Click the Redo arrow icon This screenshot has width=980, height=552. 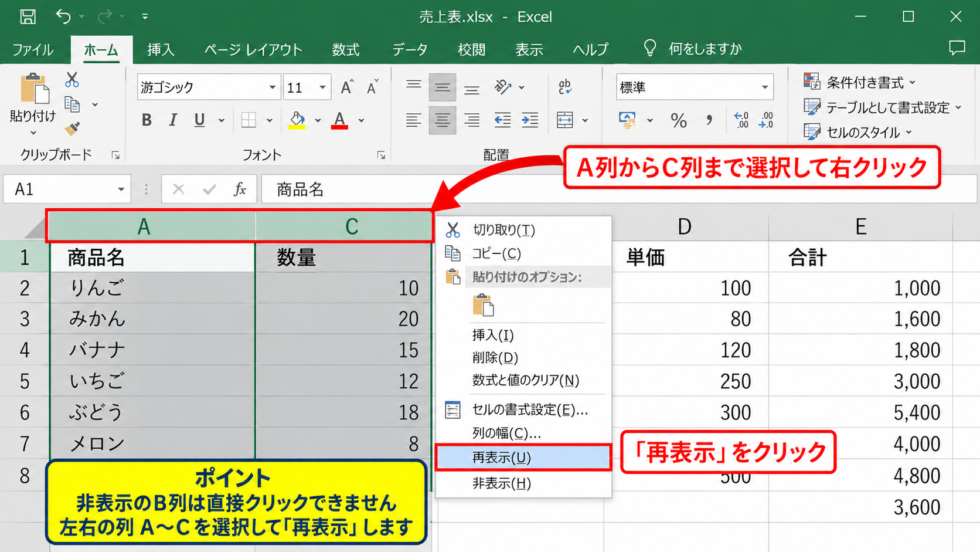point(105,16)
